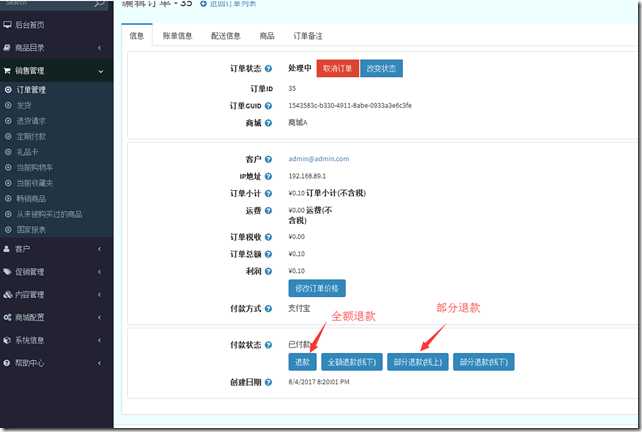
Task: Click the gears icon for 商城配置
Action: pyautogui.click(x=7, y=317)
